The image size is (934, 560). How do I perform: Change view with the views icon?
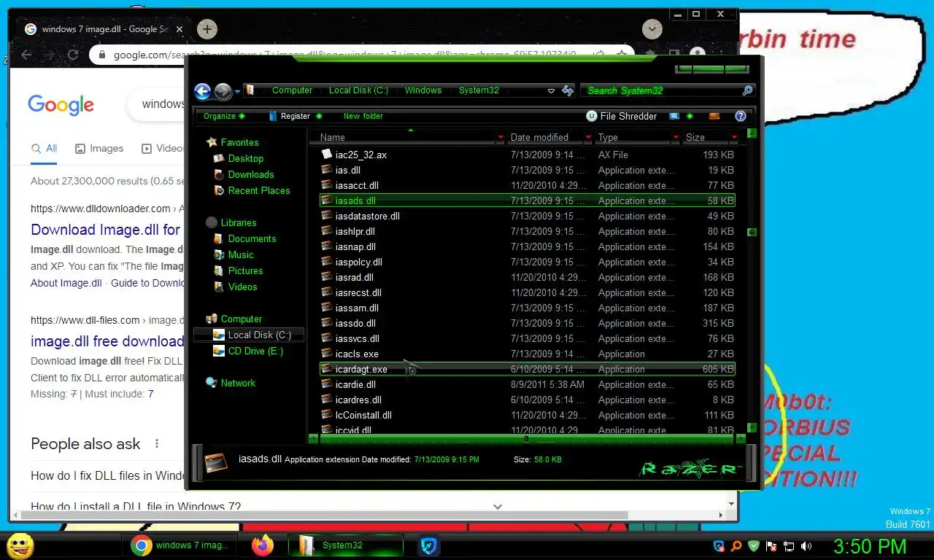point(674,116)
